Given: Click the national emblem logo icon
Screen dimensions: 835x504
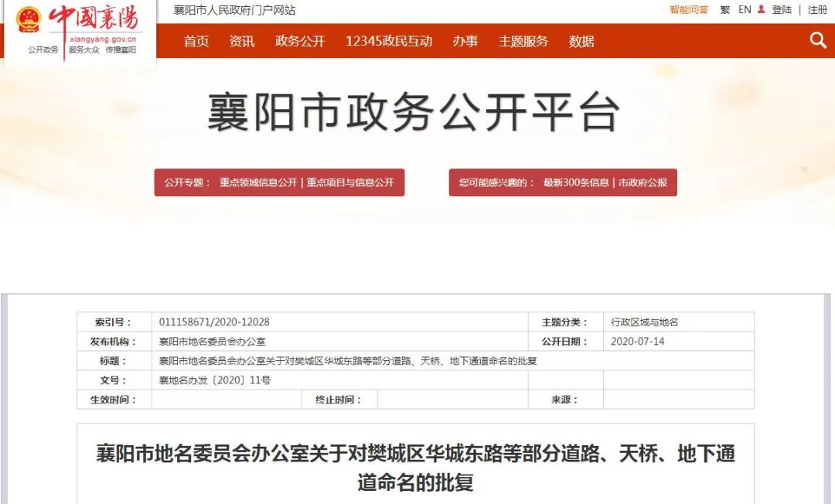Looking at the screenshot, I should pos(29,19).
